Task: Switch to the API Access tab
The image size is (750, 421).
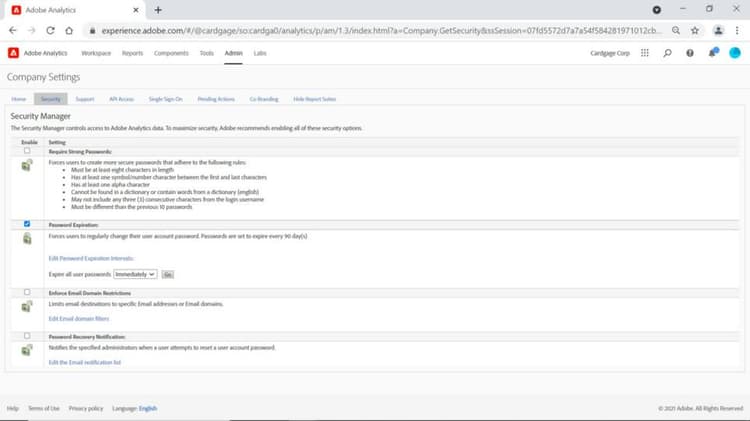Action: (121, 99)
